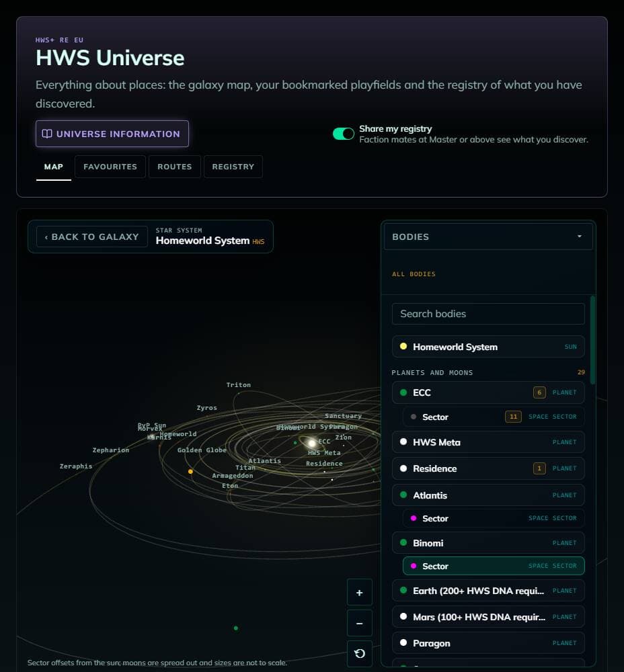Switch to the Registry tab

point(233,167)
